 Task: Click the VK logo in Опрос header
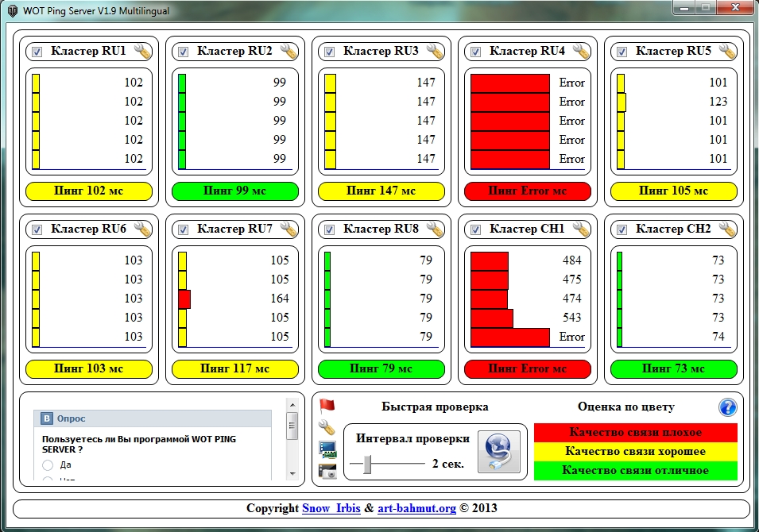pos(46,418)
